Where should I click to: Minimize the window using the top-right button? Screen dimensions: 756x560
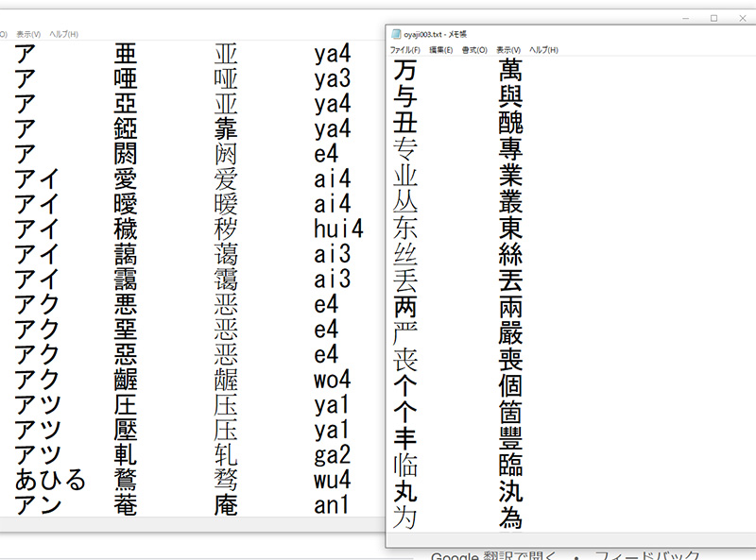(687, 18)
